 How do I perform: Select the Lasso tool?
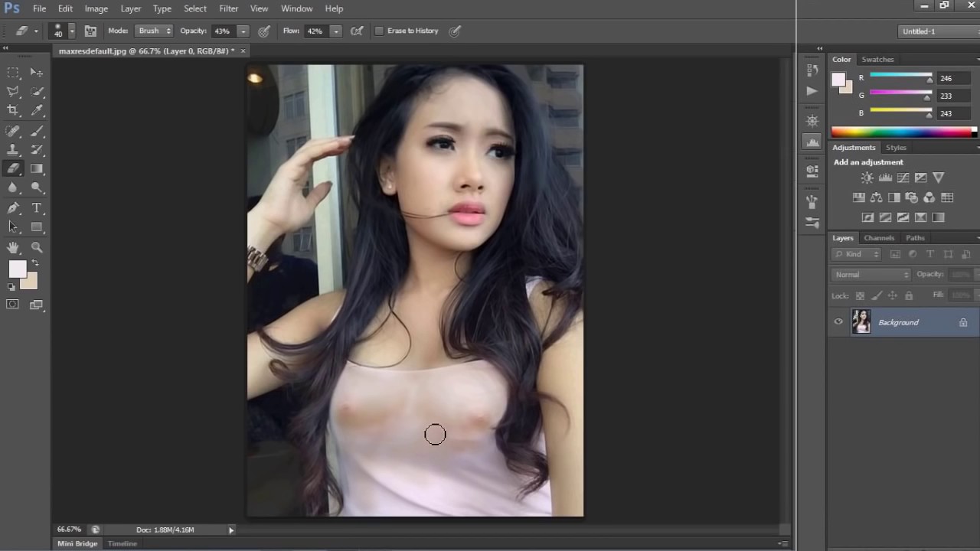[13, 91]
